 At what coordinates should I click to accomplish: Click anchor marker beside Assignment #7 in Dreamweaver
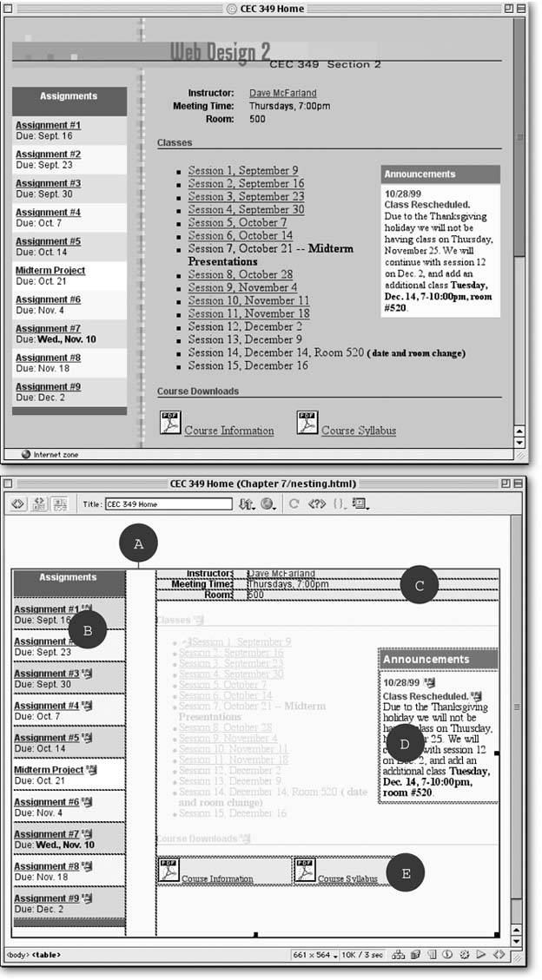click(x=87, y=834)
